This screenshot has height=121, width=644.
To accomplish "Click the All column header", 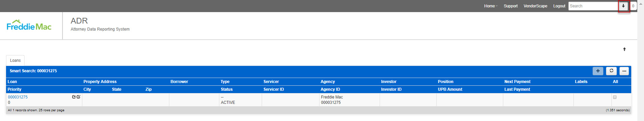I will click(615, 82).
